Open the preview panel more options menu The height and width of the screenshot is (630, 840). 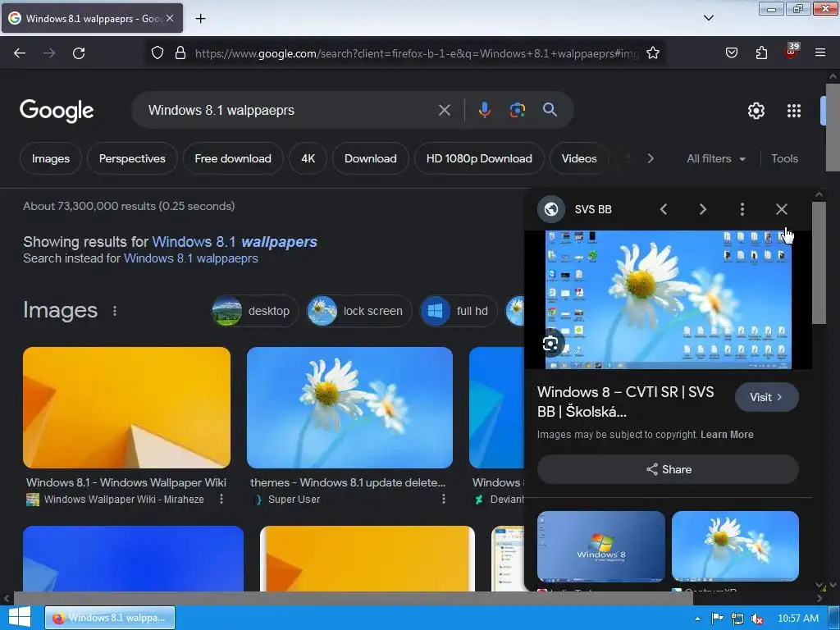(742, 209)
